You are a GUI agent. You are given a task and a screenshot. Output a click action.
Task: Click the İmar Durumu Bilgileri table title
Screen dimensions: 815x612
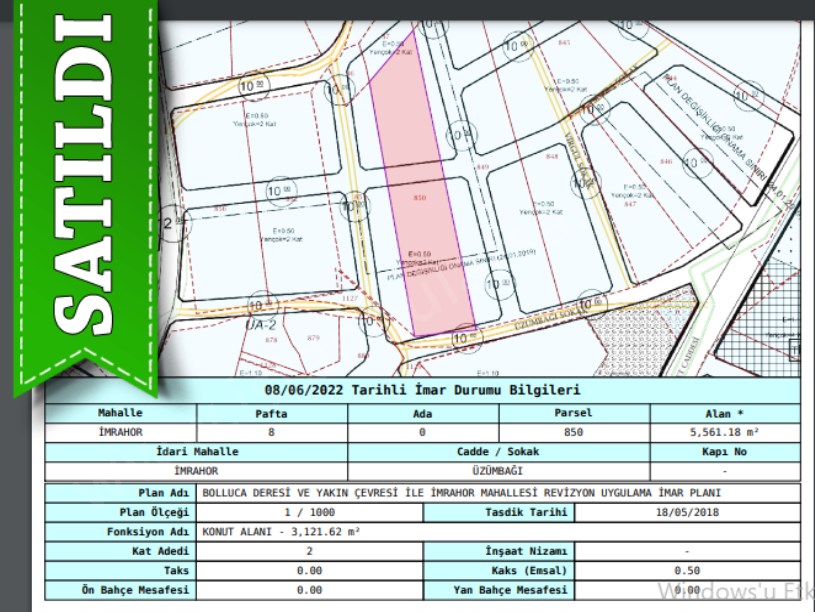click(422, 390)
